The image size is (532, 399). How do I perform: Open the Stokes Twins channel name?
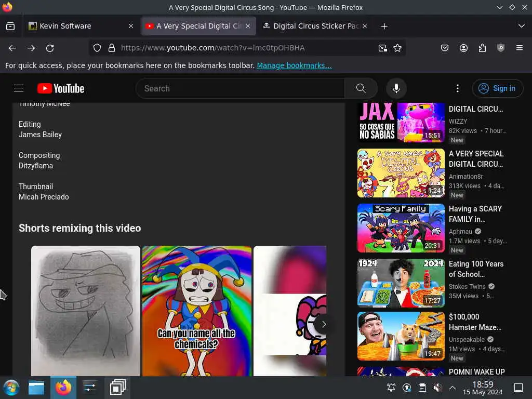[467, 286]
